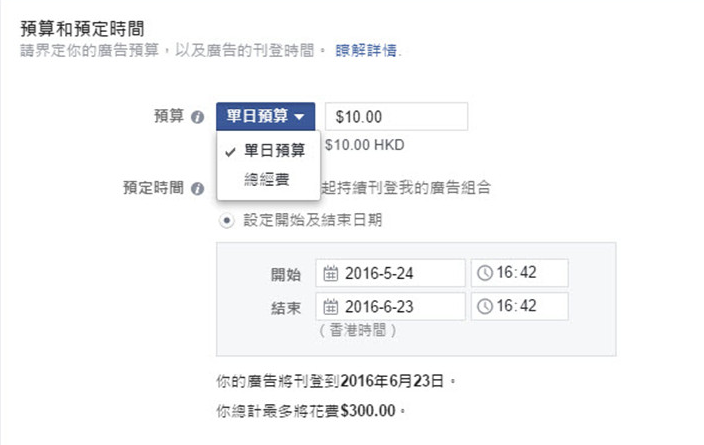This screenshot has width=704, height=445.
Task: Open the 瞭解詳情 link
Action: pos(368,50)
